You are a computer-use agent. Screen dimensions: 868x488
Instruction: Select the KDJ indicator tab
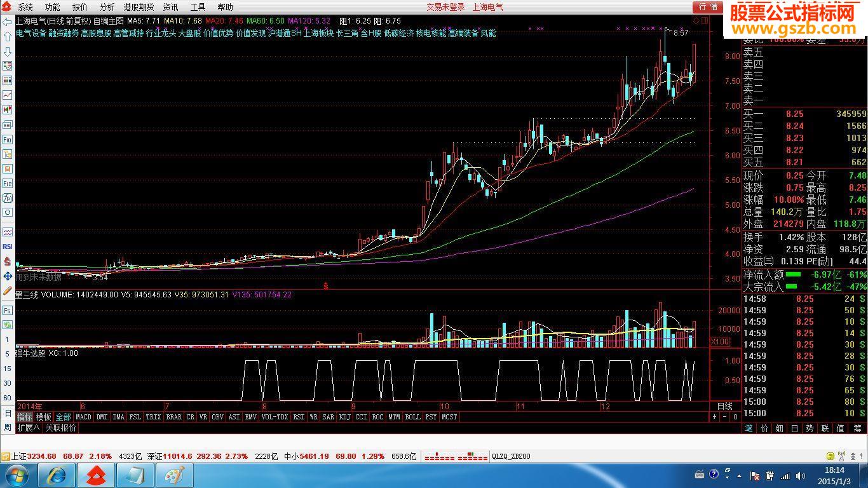344,417
